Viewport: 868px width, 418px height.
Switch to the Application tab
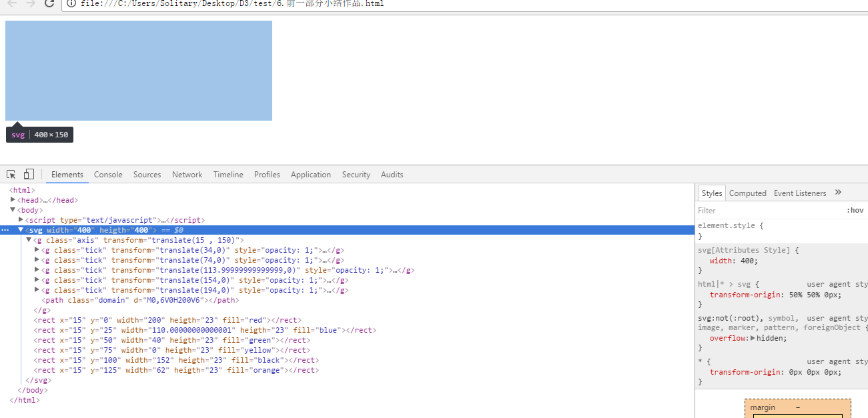311,175
